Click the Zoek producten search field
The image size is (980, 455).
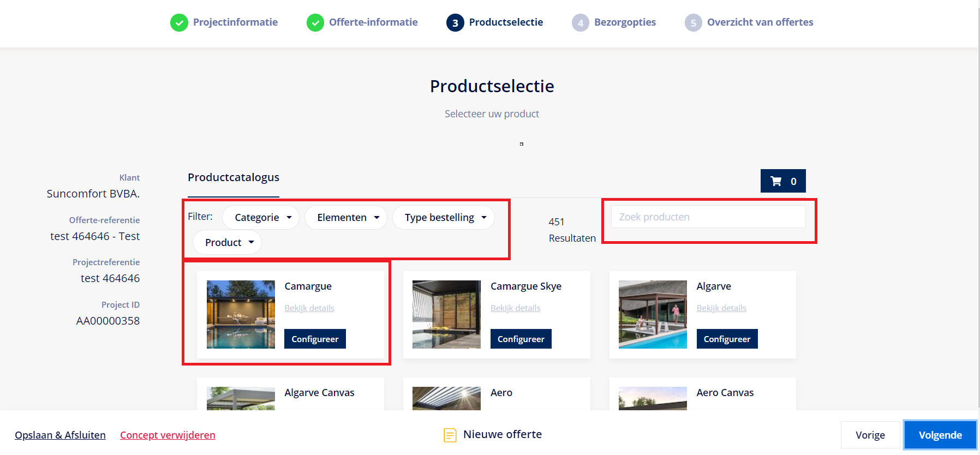tap(708, 217)
